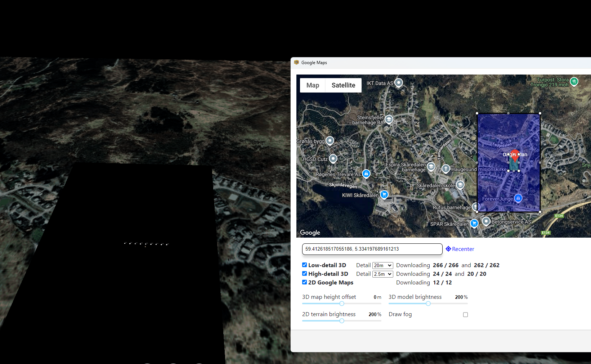Open the ForeverJunge shop marker
591x364 pixels.
click(x=518, y=198)
